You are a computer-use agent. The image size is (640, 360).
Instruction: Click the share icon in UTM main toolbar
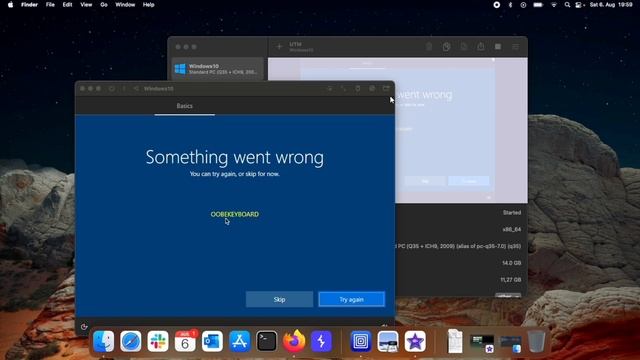[481, 46]
